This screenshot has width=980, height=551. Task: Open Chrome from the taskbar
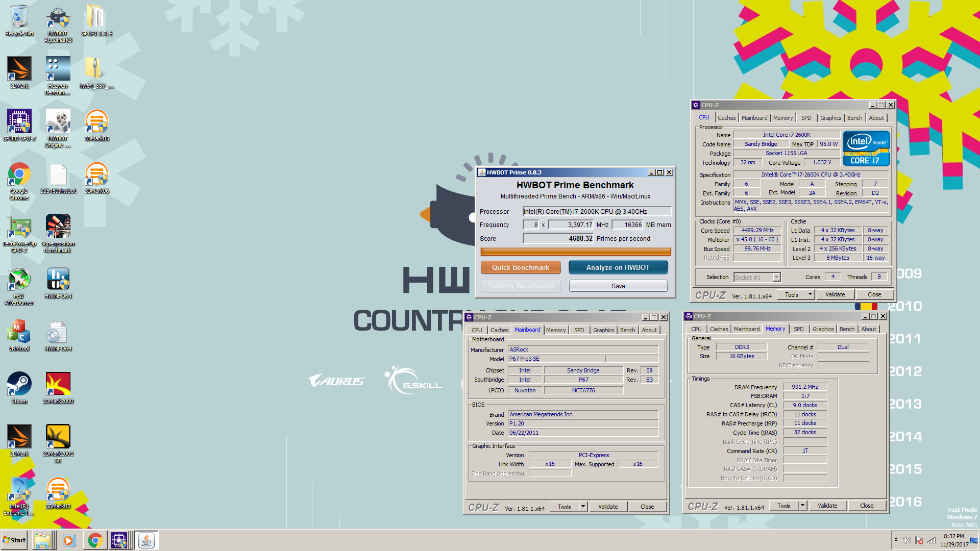click(x=94, y=540)
